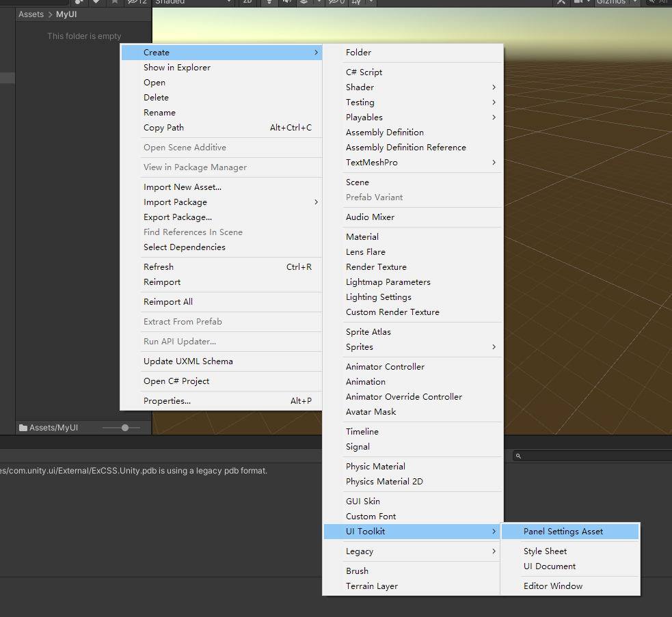
Task: Click the folder icon beside Assets/MyUI breadcrumb
Action: coord(23,426)
